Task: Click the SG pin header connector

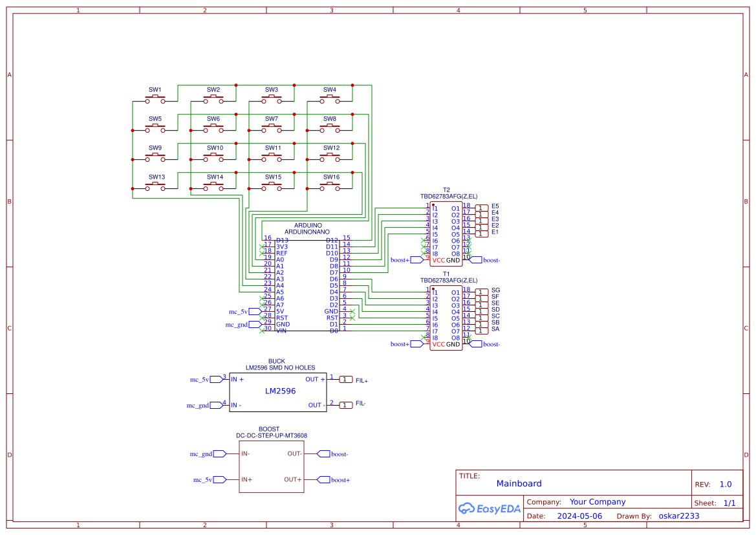Action: click(481, 292)
